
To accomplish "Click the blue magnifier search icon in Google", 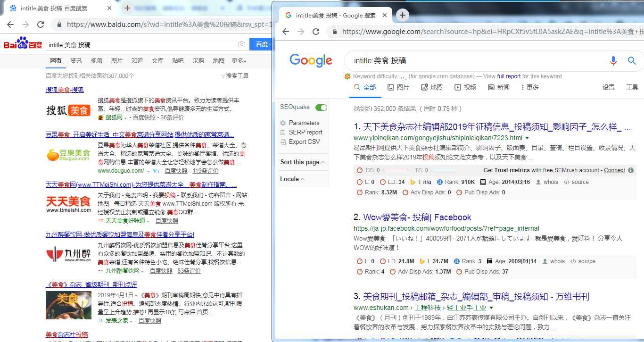I will [x=632, y=60].
